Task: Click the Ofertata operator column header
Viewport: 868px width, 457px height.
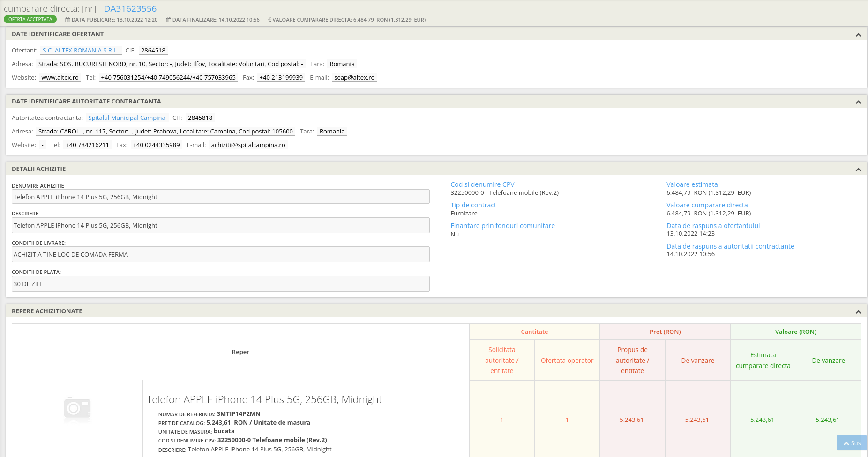Action: point(567,361)
